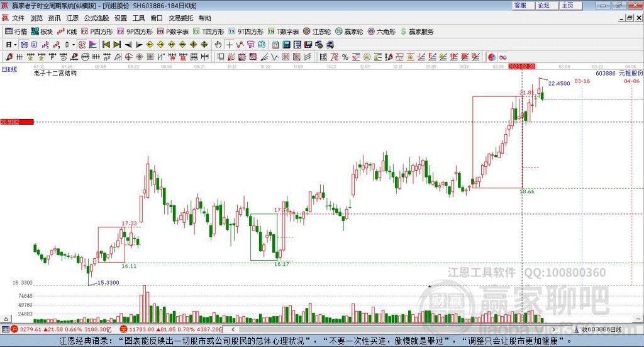
Task: Expand the candlestick style dropdown arrow
Action: (74, 45)
